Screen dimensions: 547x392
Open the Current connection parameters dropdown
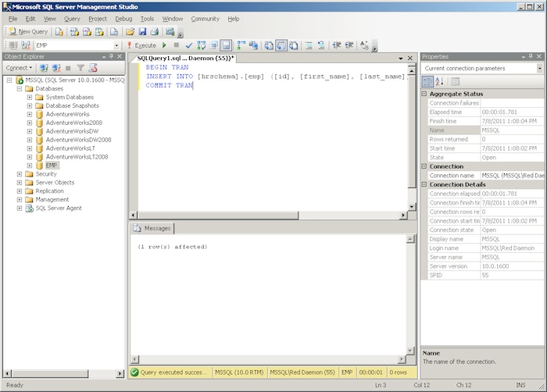click(x=539, y=69)
